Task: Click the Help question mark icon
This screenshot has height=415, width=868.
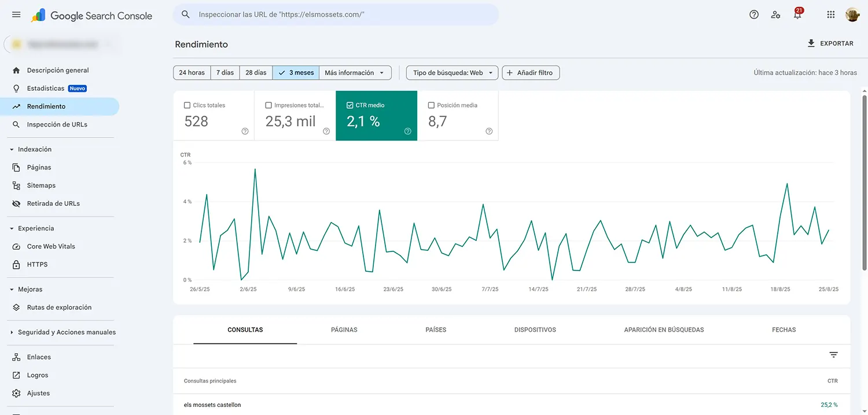Action: pyautogui.click(x=753, y=14)
